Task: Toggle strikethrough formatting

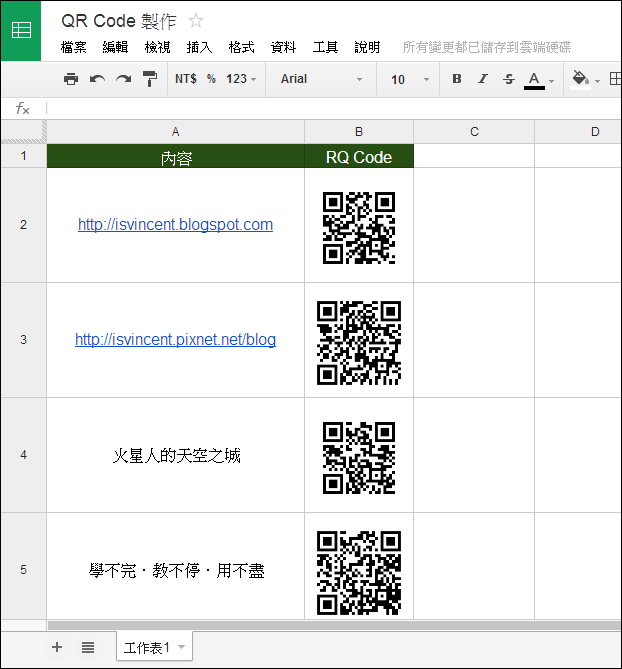Action: 509,79
